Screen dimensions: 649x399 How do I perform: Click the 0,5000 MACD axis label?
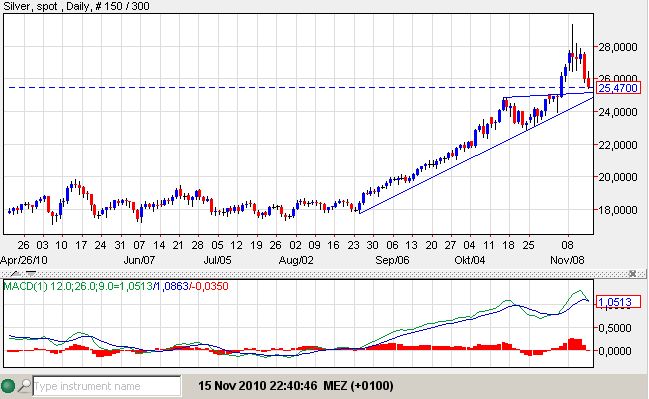[615, 328]
